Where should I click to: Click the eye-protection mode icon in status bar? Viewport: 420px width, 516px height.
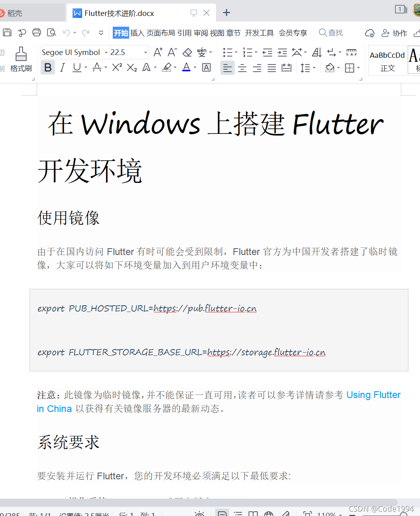(199, 513)
